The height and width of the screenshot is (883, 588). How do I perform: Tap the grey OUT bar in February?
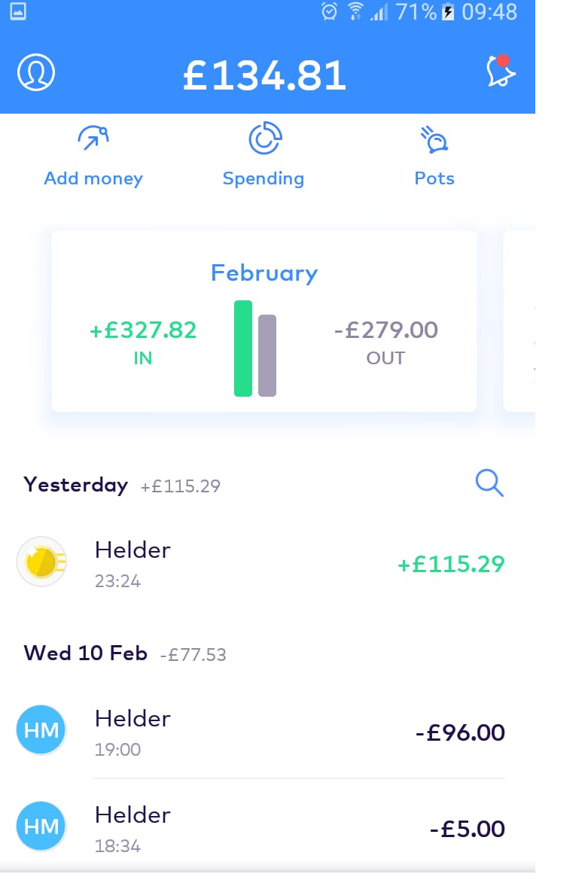(267, 355)
